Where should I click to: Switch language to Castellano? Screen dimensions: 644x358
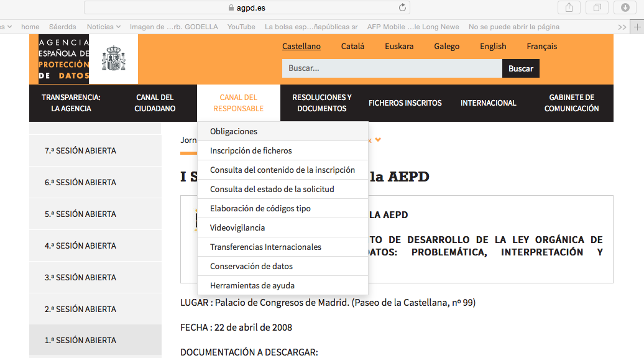[301, 47]
